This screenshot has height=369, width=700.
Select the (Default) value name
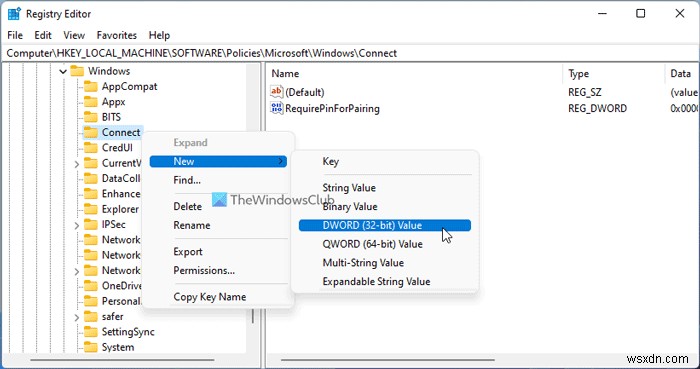pyautogui.click(x=305, y=92)
